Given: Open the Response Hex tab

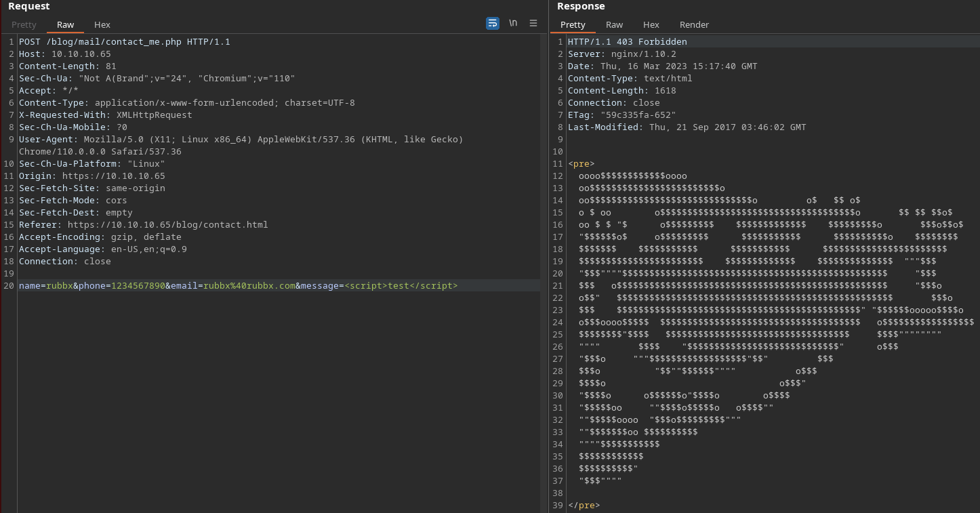Looking at the screenshot, I should pos(651,24).
